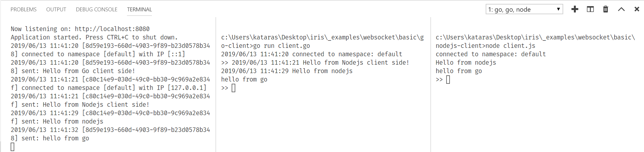Close the panel with the X icon
Image resolution: width=644 pixels, height=152 pixels.
click(637, 9)
